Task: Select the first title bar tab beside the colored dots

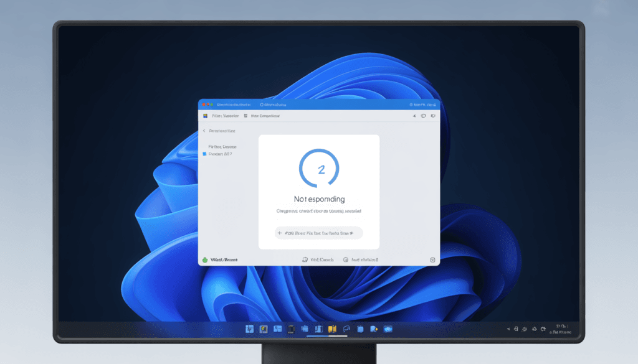Action: [234, 105]
